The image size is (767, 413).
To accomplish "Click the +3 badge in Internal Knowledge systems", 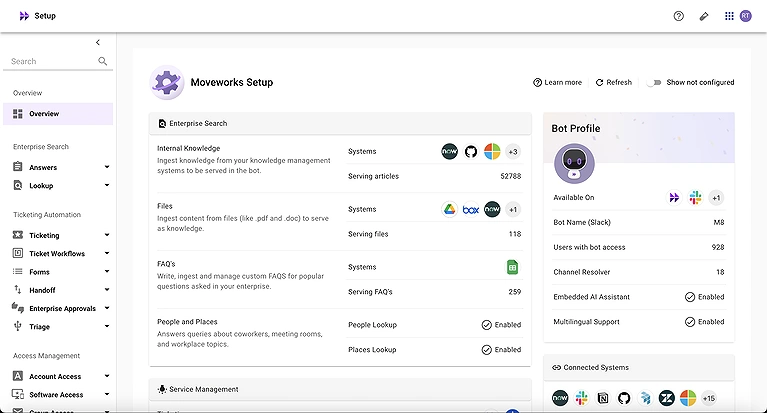I will point(513,152).
